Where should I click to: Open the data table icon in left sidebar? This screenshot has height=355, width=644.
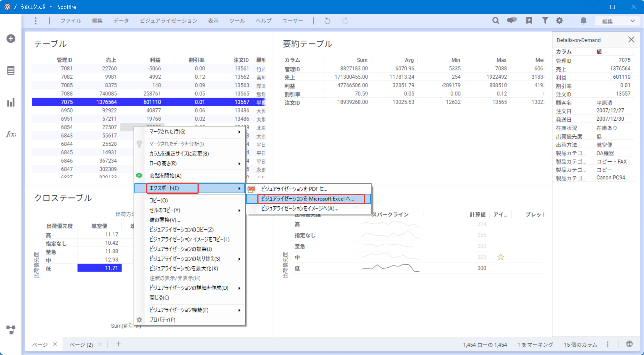[x=11, y=71]
